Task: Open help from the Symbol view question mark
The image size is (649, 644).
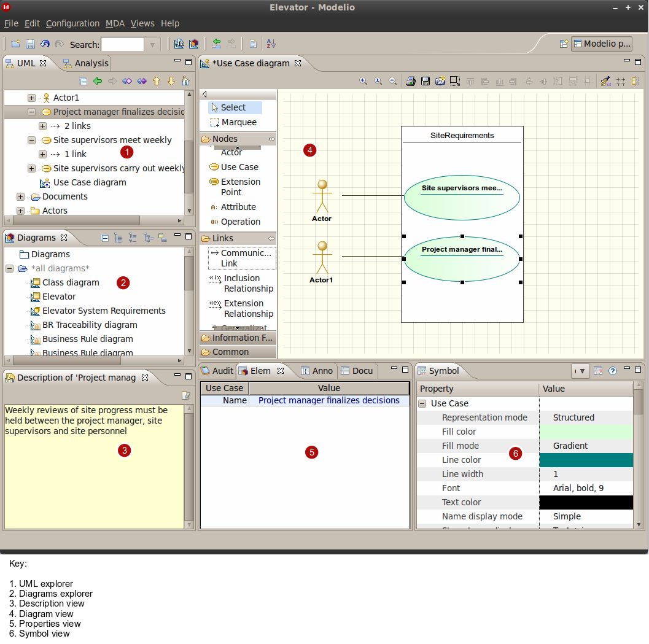Action: (x=613, y=371)
